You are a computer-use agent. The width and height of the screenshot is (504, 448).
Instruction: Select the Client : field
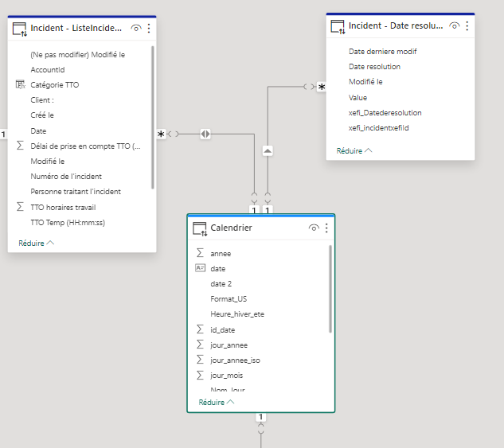coord(42,100)
